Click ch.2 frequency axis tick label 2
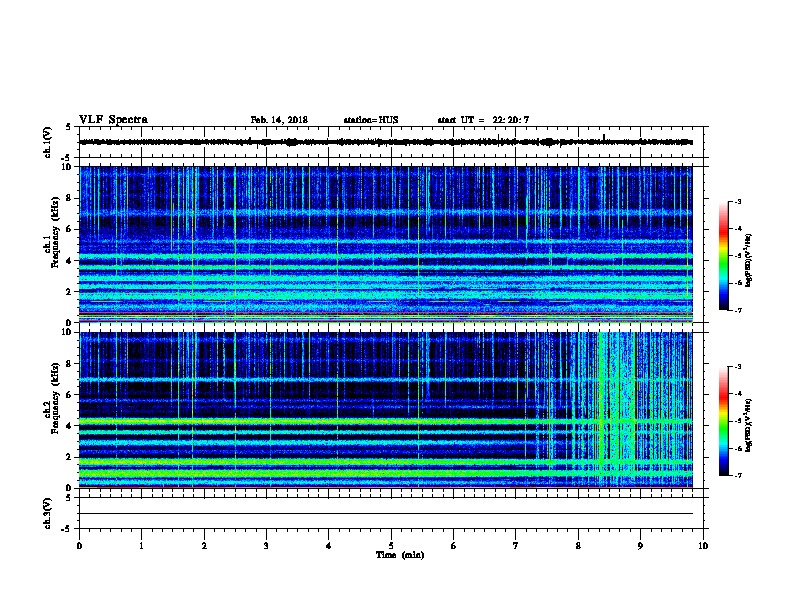 click(69, 457)
